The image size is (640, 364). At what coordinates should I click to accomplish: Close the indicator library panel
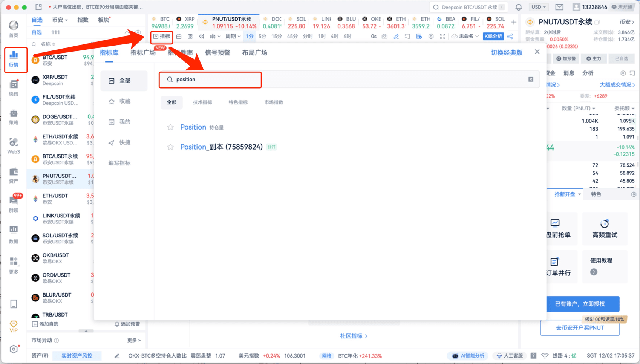(537, 52)
